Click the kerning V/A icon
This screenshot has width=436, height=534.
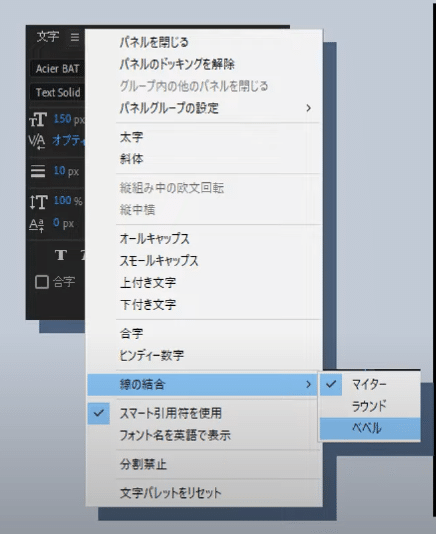coord(37,141)
